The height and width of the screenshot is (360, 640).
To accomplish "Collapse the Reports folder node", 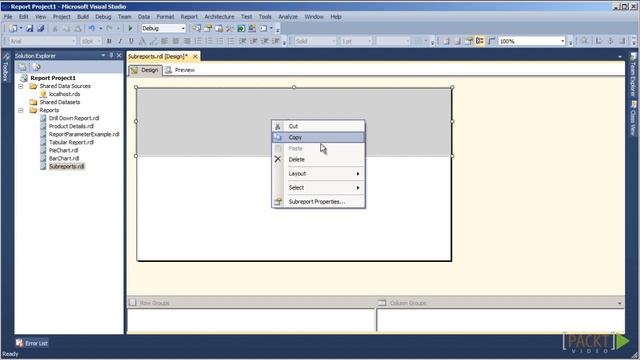I will pyautogui.click(x=21, y=110).
